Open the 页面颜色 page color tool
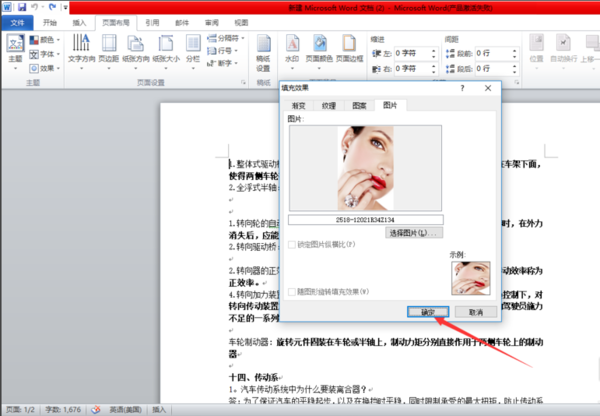The width and height of the screenshot is (600, 416). tap(320, 47)
